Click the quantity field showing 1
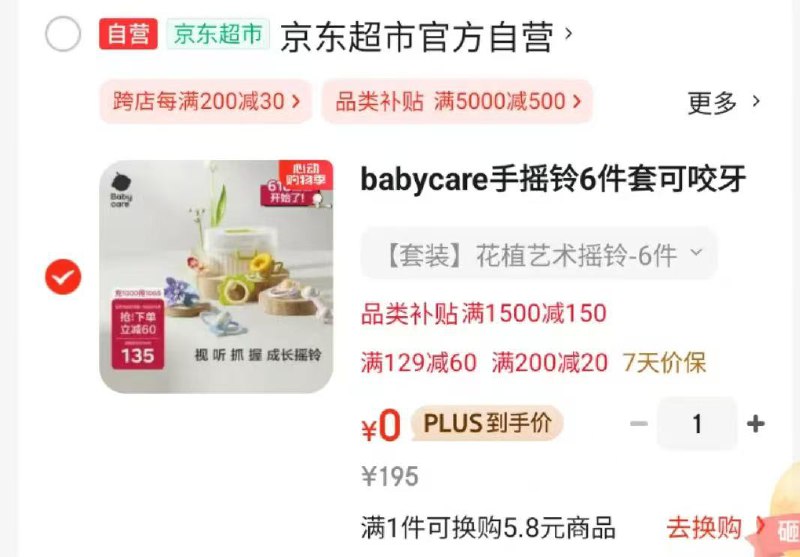Viewport: 800px width, 557px height. click(697, 424)
